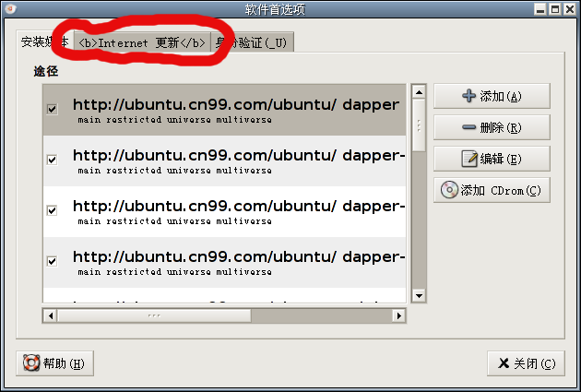Open help with the 帮助(H) button

54,363
